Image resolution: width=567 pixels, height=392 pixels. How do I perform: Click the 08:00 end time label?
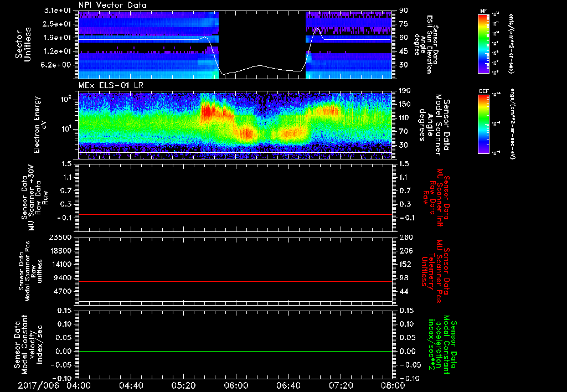[x=393, y=386]
